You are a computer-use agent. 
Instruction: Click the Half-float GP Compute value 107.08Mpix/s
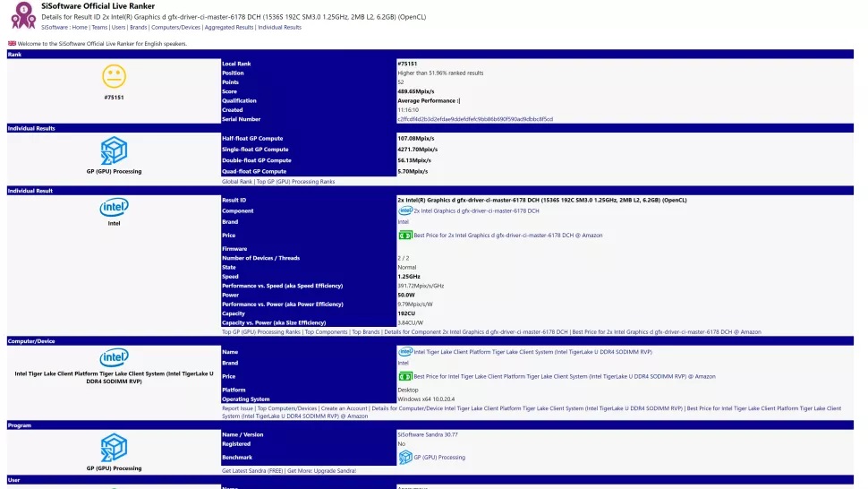pyautogui.click(x=416, y=139)
